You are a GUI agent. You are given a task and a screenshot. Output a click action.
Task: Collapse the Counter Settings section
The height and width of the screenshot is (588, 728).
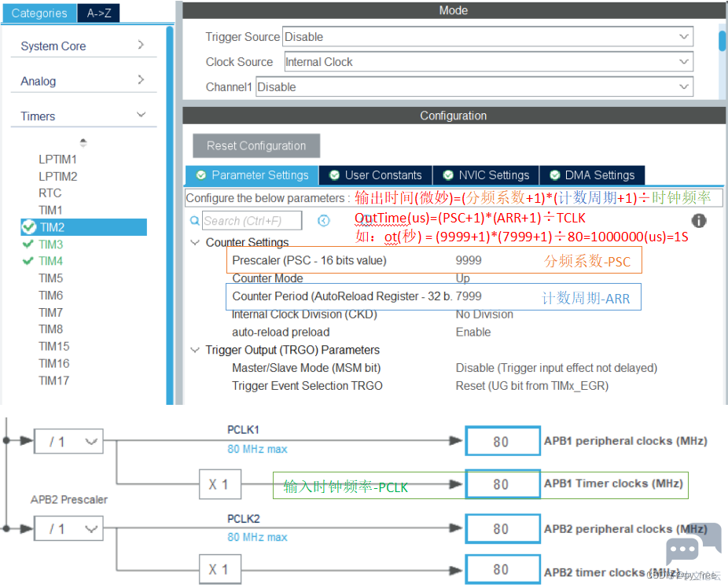pos(195,242)
